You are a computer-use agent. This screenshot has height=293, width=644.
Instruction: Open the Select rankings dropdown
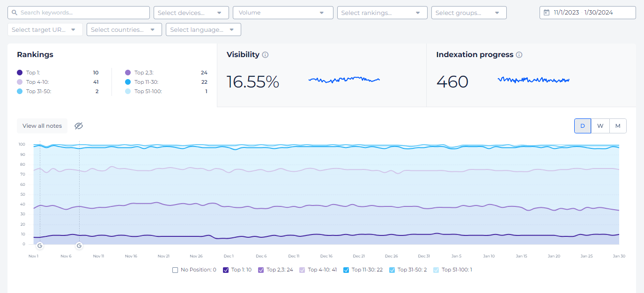pos(382,13)
